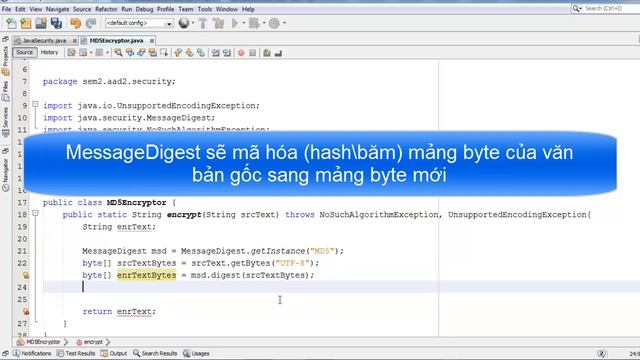
Task: Click the Undo icon
Action: [76, 23]
